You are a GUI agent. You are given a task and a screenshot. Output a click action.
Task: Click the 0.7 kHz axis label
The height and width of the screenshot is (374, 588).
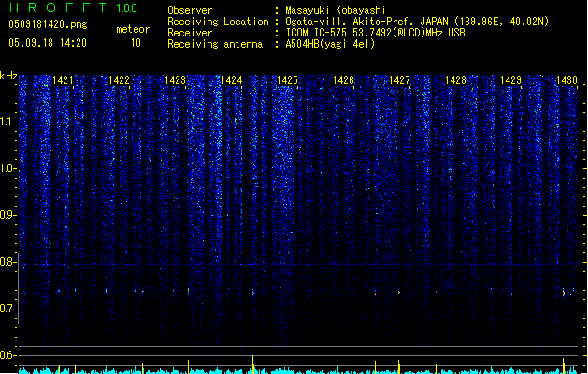7,309
